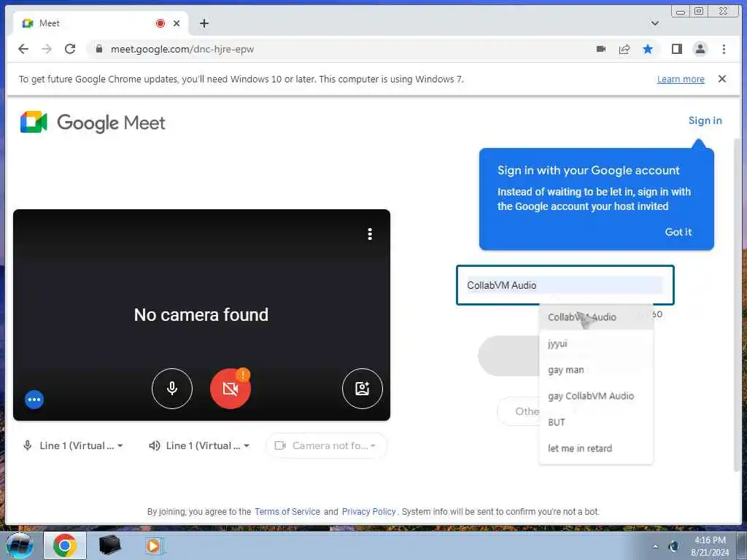
Task: Click the browser forward arrow
Action: point(46,49)
